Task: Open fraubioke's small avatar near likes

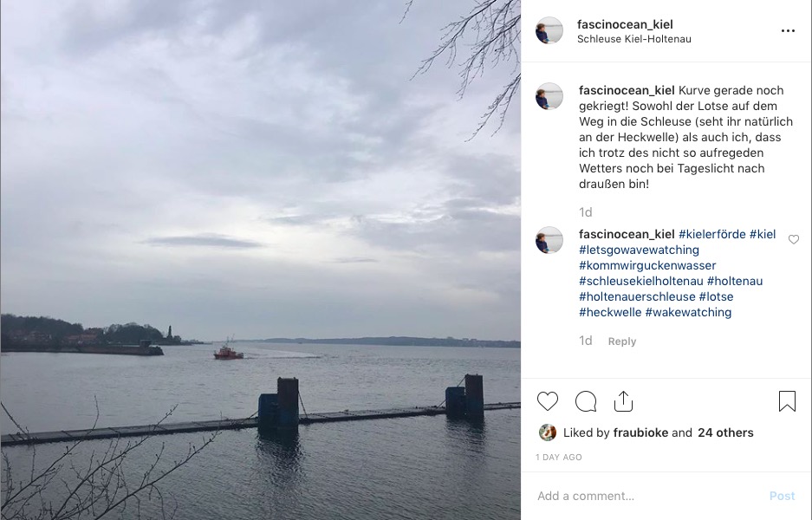Action: coord(548,432)
